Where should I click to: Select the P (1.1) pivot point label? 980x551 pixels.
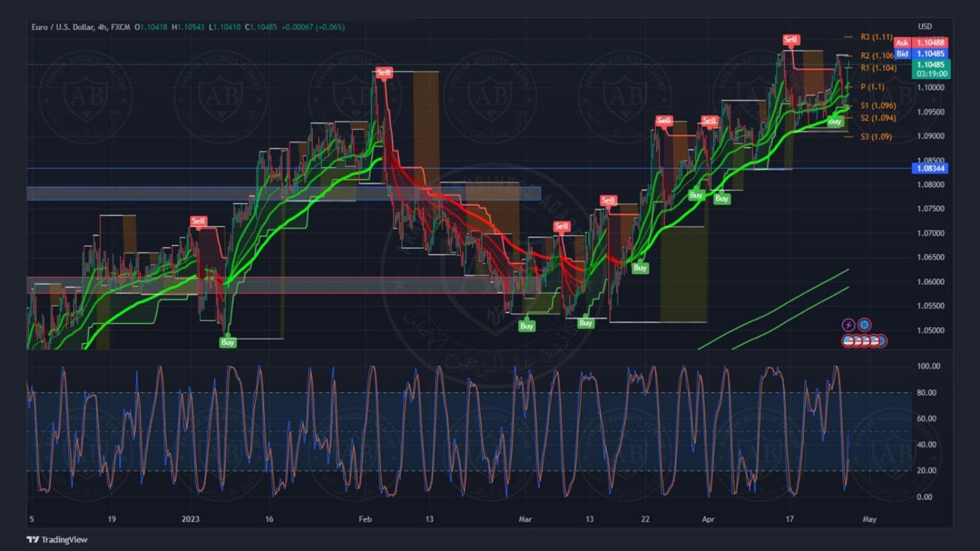click(872, 87)
